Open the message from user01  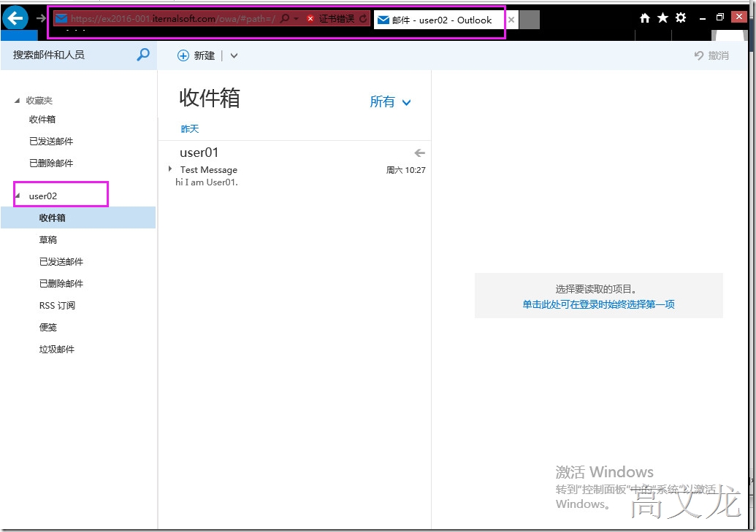[294, 166]
